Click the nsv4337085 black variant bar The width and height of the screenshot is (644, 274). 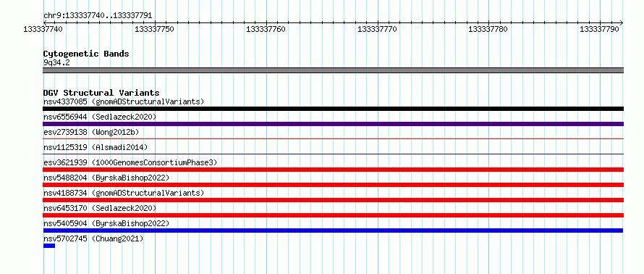click(x=333, y=109)
